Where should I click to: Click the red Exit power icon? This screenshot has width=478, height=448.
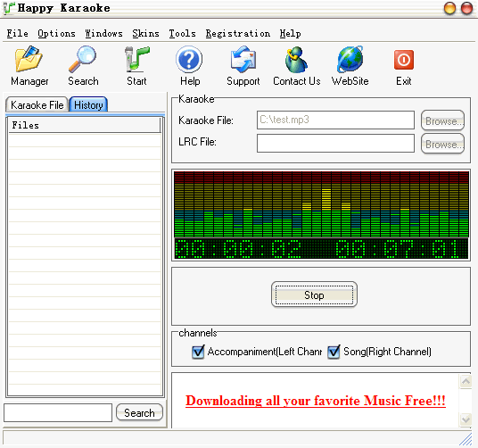click(x=404, y=60)
